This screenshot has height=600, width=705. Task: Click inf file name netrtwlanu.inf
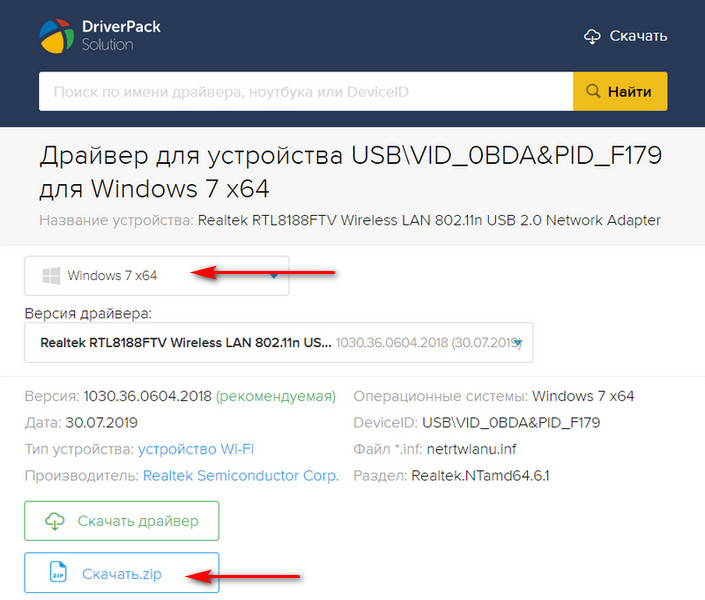[472, 449]
